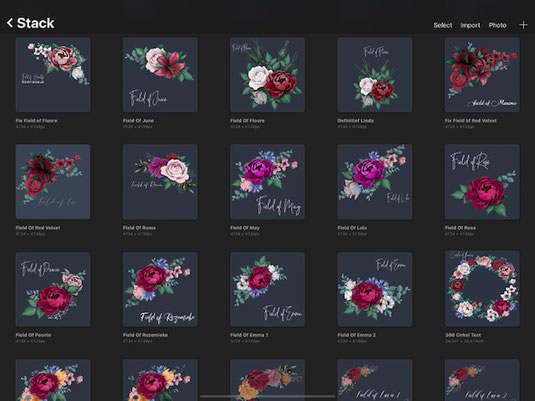Viewport: 535px width, 401px height.
Task: Tap the 'Field Of Lola' title label
Action: 352,228
